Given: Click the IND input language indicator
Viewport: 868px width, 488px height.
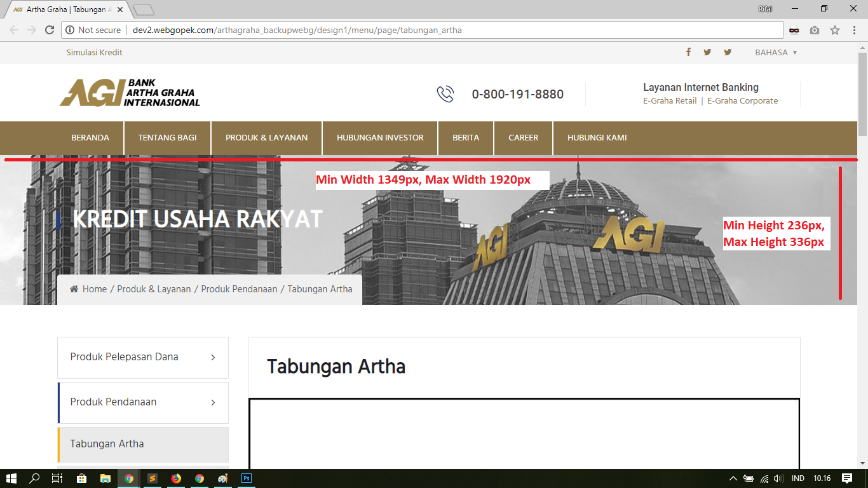Looking at the screenshot, I should point(798,478).
